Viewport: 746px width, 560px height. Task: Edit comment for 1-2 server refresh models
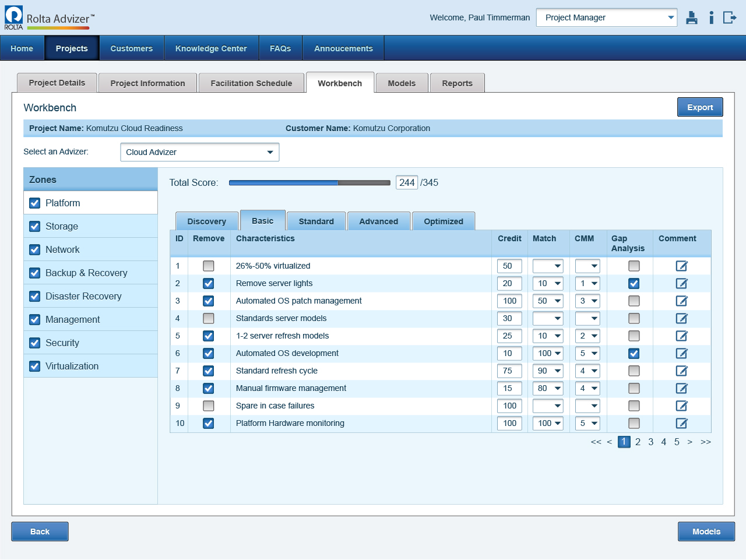[x=681, y=336]
